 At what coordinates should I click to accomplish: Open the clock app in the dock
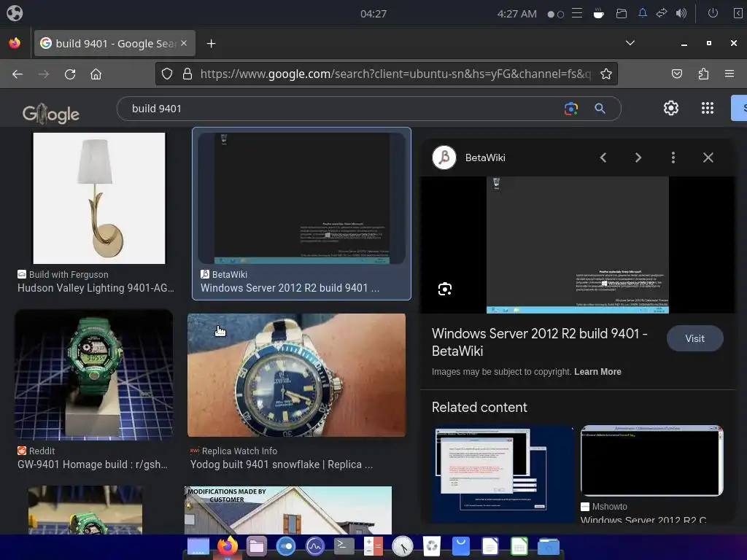tap(403, 546)
